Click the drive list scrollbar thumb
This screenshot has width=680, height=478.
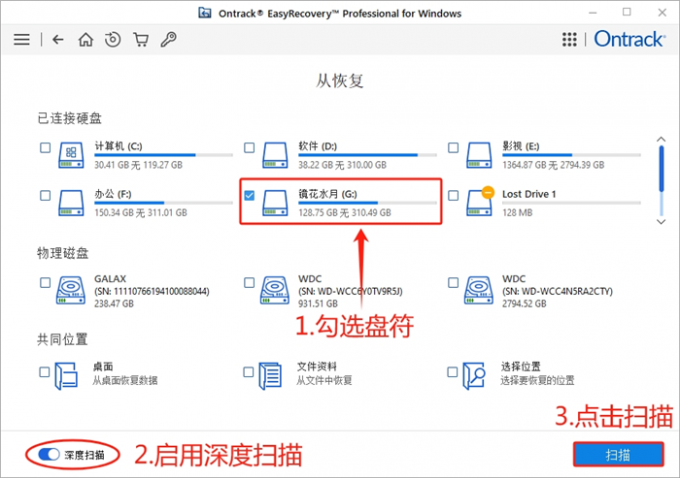click(x=661, y=169)
